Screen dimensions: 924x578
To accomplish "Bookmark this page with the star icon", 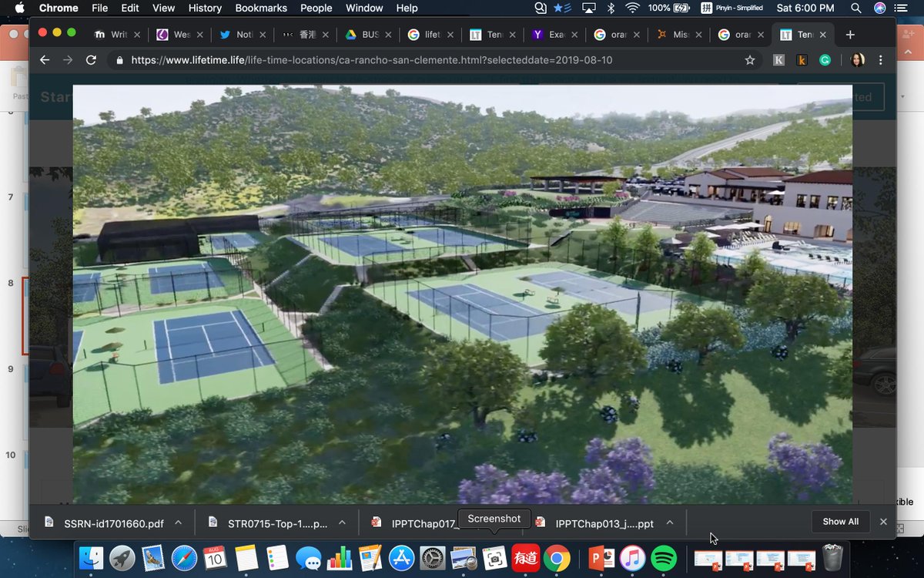I will pos(750,60).
